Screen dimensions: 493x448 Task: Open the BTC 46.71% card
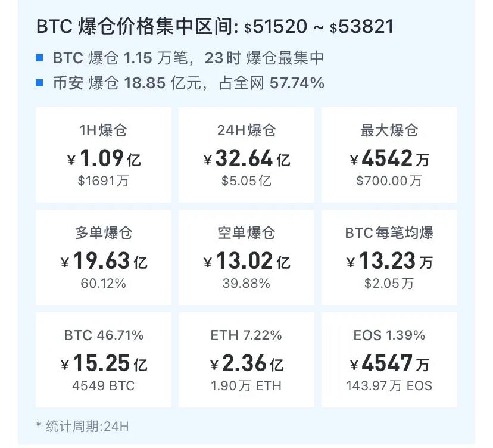(104, 360)
